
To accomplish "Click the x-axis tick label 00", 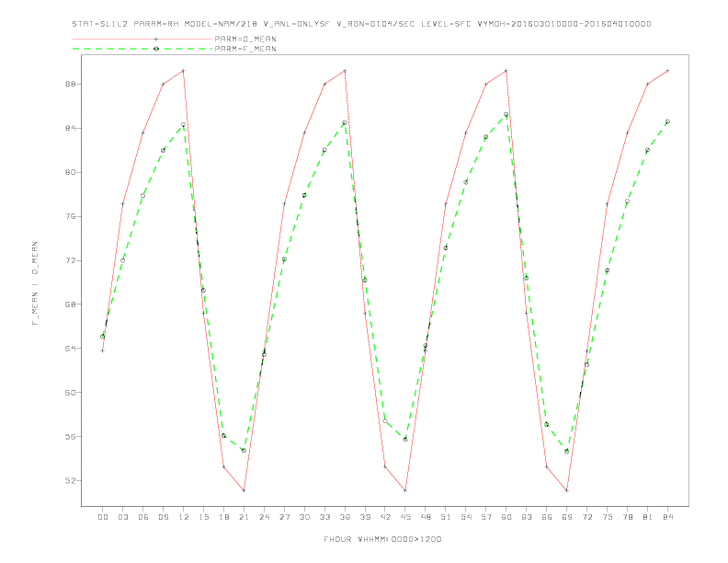I will (x=103, y=517).
